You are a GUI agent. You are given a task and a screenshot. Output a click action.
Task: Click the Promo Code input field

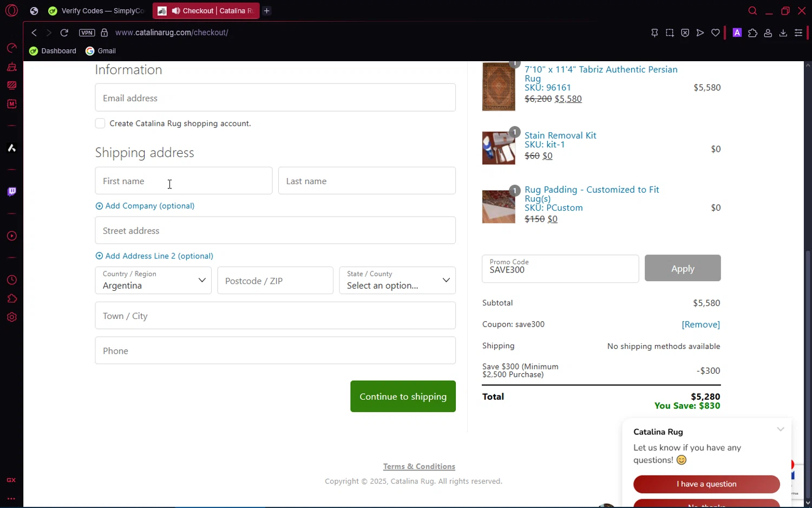coord(560,269)
